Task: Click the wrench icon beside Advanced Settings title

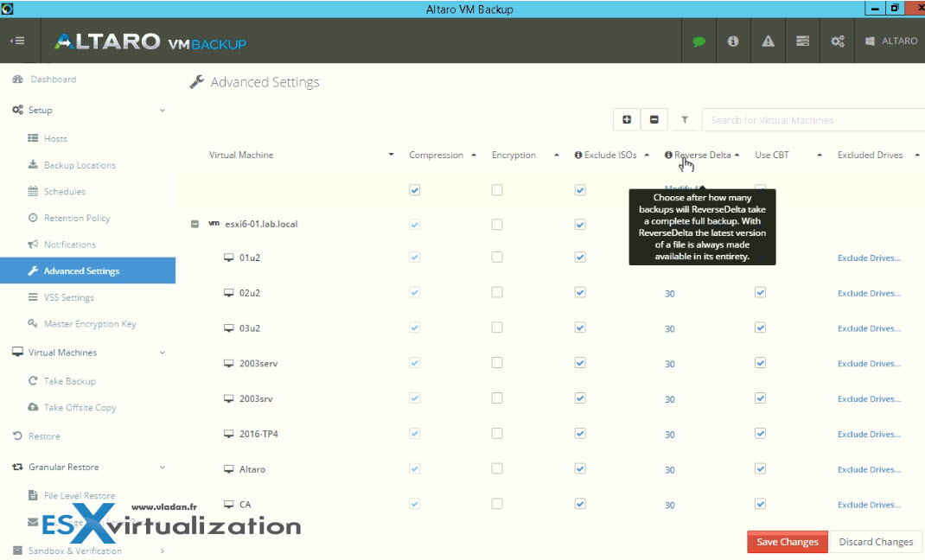Action: pyautogui.click(x=196, y=82)
